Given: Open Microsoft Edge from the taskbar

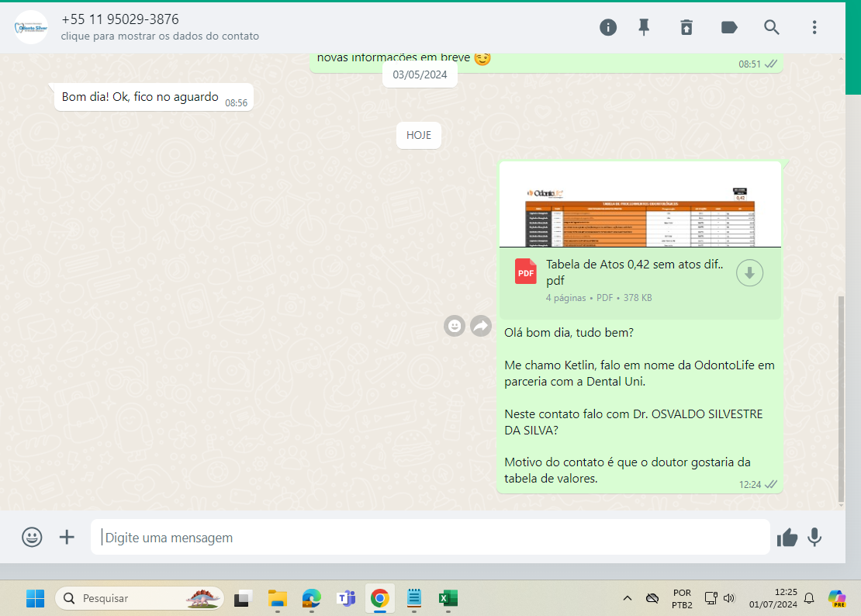Looking at the screenshot, I should tap(311, 598).
